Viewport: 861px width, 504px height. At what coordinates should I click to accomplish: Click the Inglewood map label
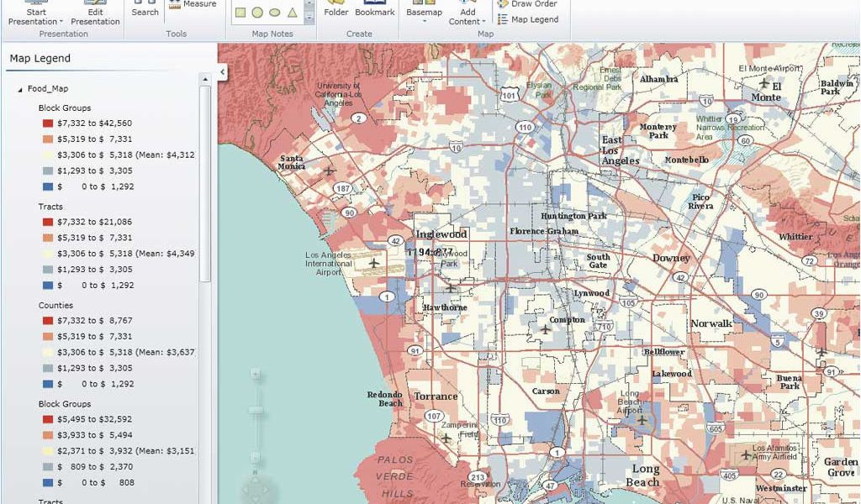coord(441,234)
